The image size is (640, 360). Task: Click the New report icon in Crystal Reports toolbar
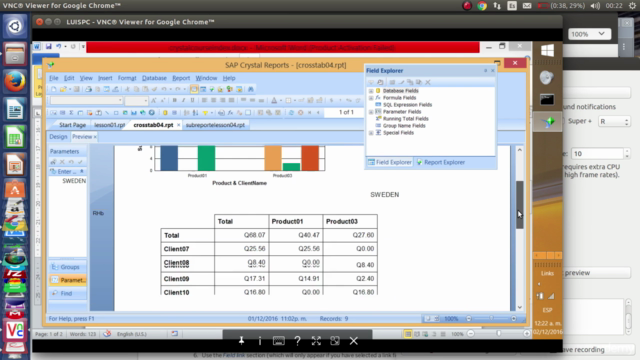point(53,89)
